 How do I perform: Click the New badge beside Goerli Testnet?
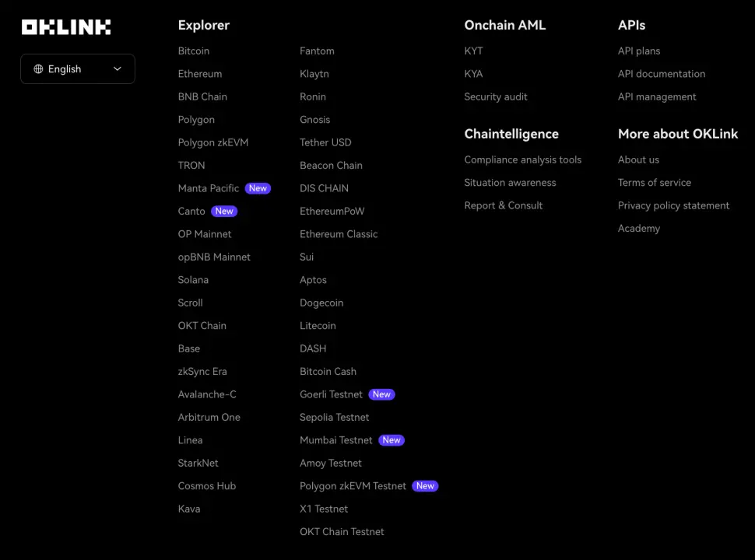point(381,394)
